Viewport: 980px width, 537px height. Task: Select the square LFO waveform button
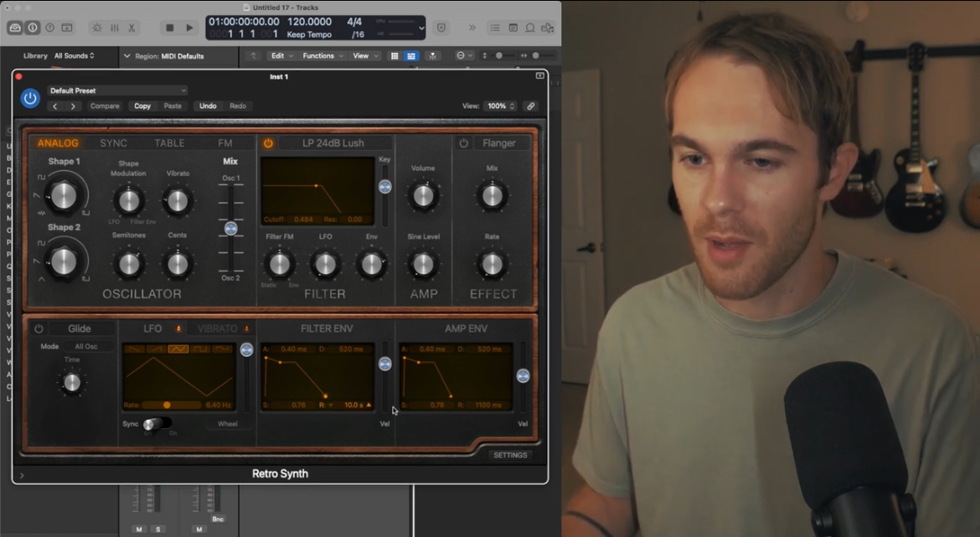tap(200, 349)
